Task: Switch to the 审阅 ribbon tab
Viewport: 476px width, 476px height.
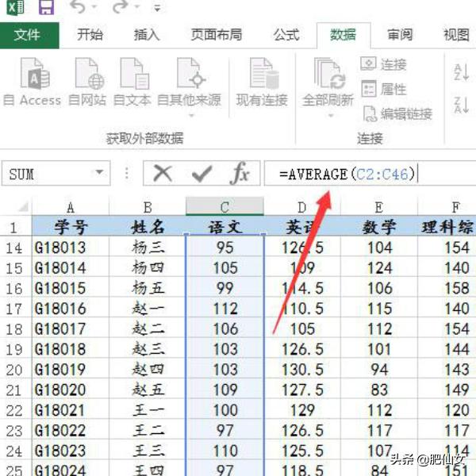Action: pyautogui.click(x=400, y=35)
